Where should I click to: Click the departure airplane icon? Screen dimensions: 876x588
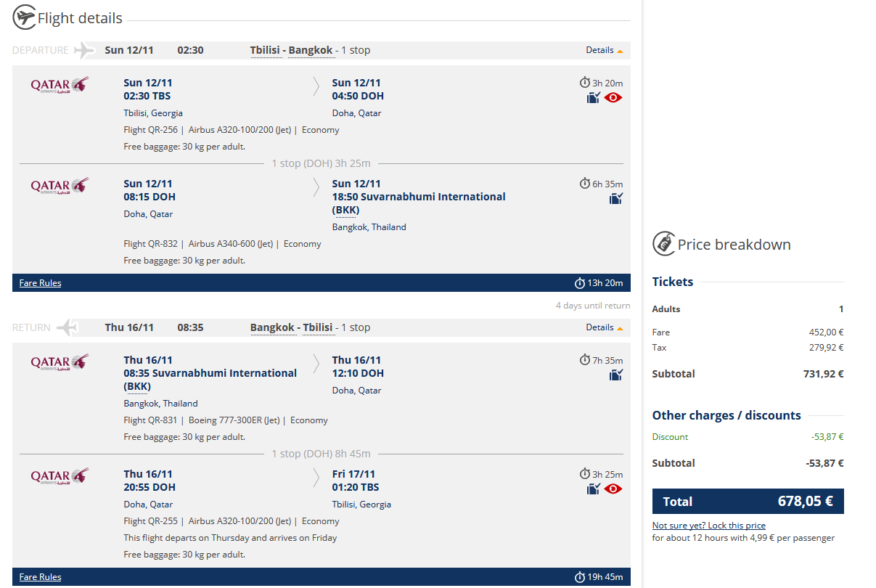click(x=85, y=50)
